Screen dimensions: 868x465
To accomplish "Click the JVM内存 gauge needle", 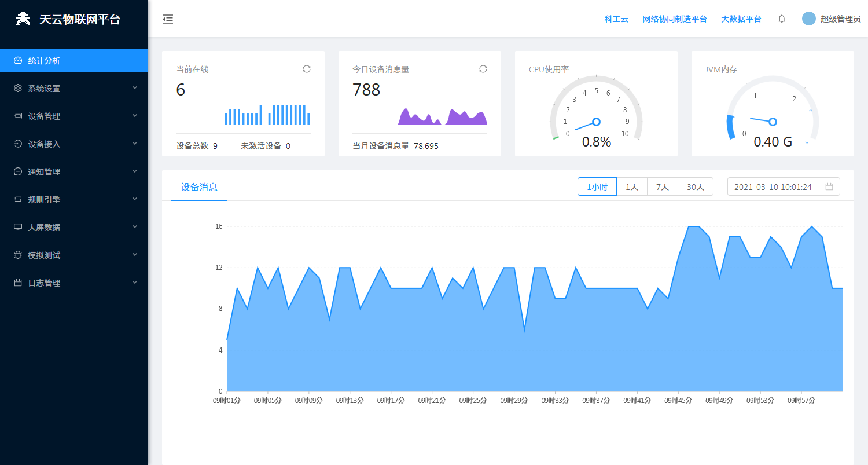I will (x=763, y=120).
